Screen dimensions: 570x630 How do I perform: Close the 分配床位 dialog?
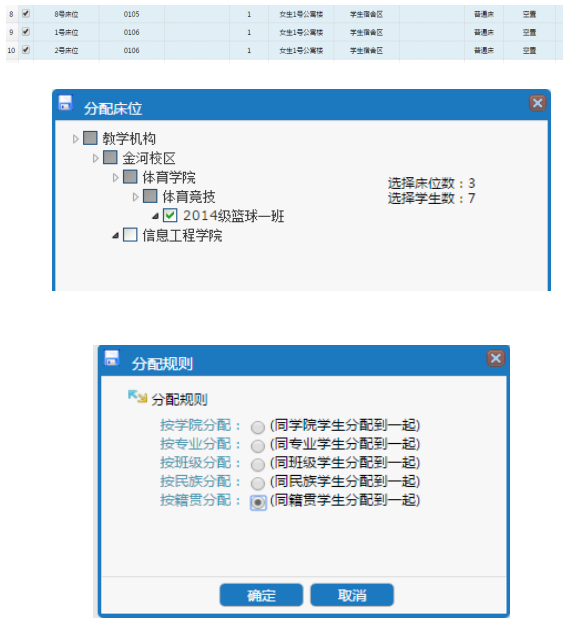537,103
